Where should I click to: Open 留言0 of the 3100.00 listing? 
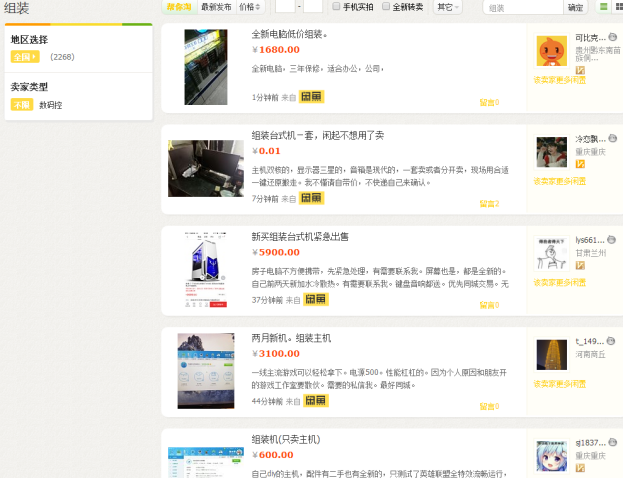[489, 406]
